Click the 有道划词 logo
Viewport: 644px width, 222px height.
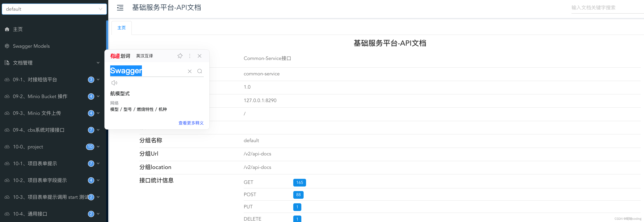tap(120, 56)
